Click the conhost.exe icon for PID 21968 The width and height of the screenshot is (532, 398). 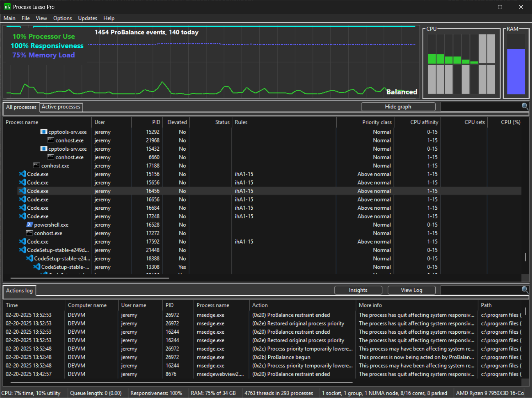(x=51, y=140)
